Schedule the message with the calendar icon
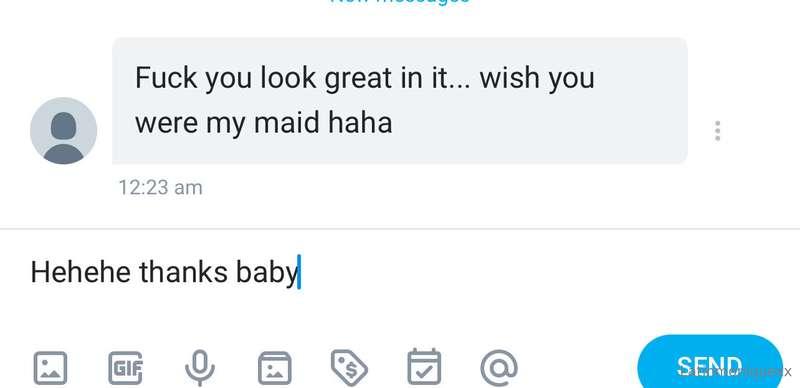This screenshot has width=800, height=388. (x=424, y=367)
